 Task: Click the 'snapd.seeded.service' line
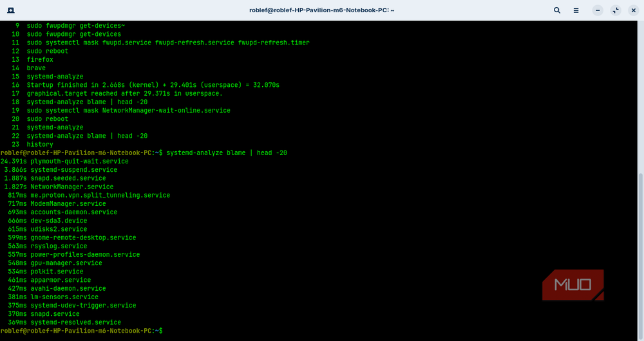click(55, 178)
